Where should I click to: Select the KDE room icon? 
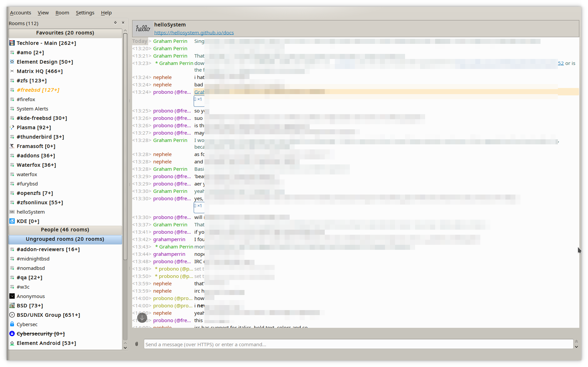[x=12, y=221]
